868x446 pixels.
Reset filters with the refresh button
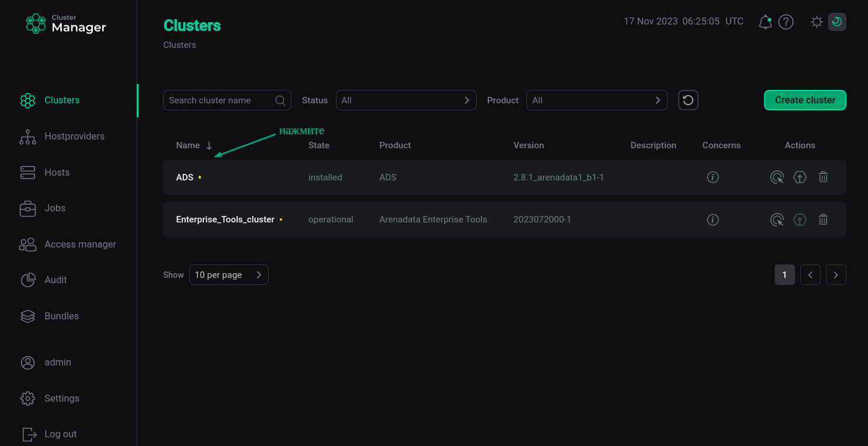click(688, 100)
